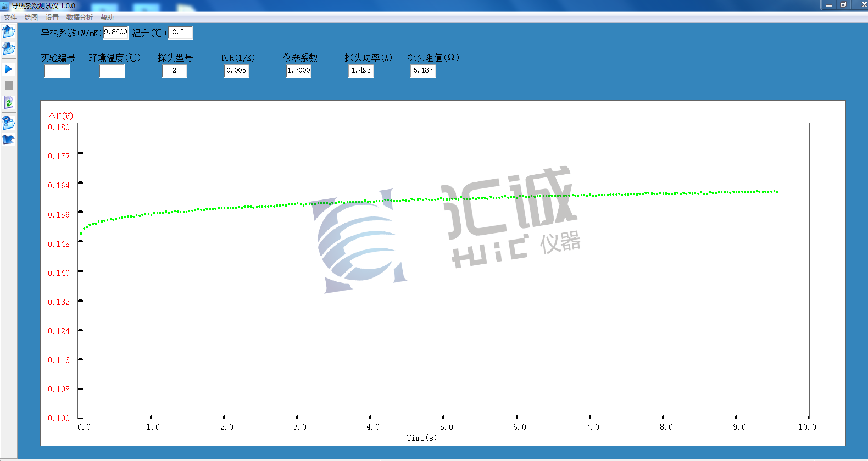Click the 环境温度 input field
This screenshot has width=868, height=461.
point(112,71)
